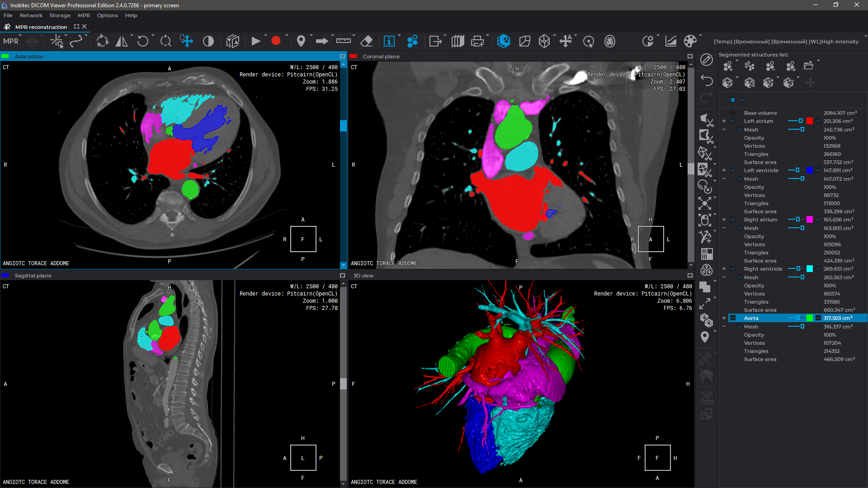Activate the ruler measurement tool
This screenshot has width=868, height=488.
(344, 41)
